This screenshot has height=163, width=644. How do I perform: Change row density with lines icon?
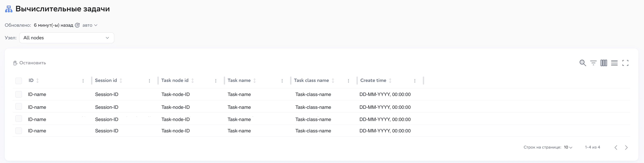(x=614, y=63)
